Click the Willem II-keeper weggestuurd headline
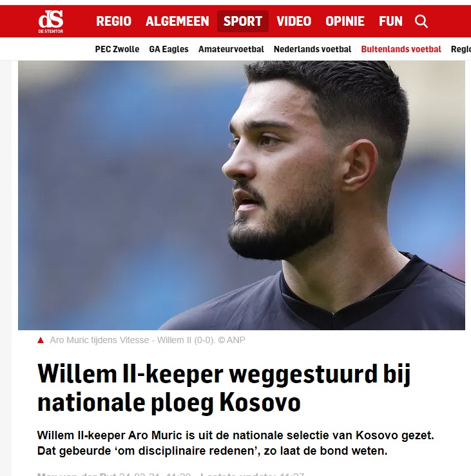The image size is (471, 476). [x=224, y=388]
